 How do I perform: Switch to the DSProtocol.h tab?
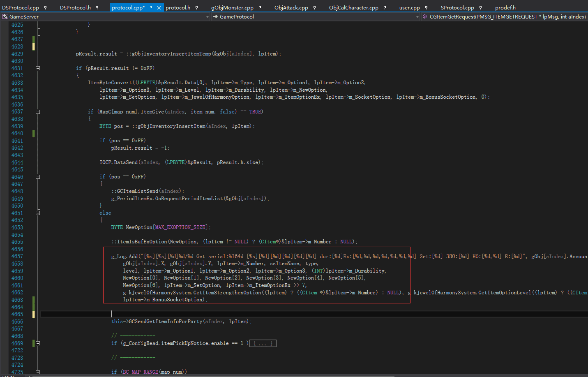click(x=75, y=7)
